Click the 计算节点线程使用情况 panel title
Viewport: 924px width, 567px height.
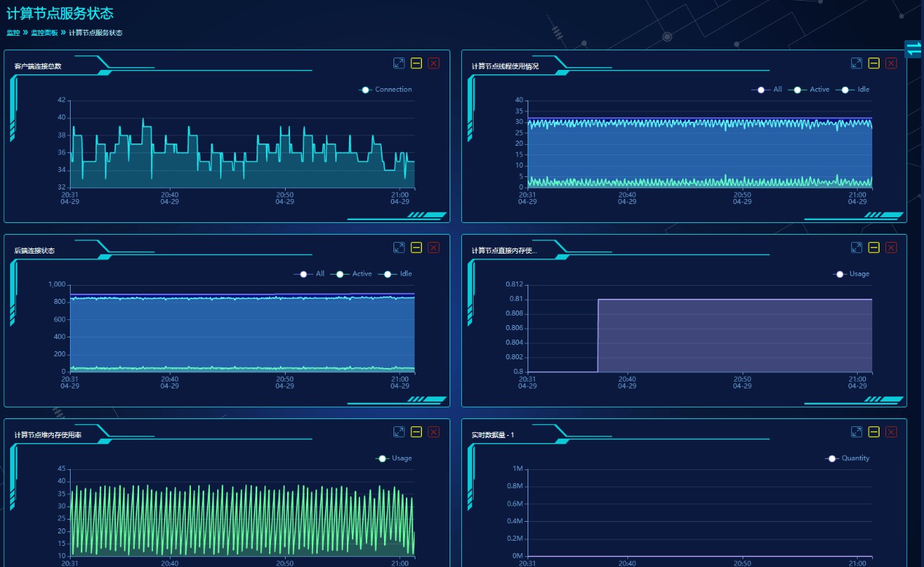point(505,66)
